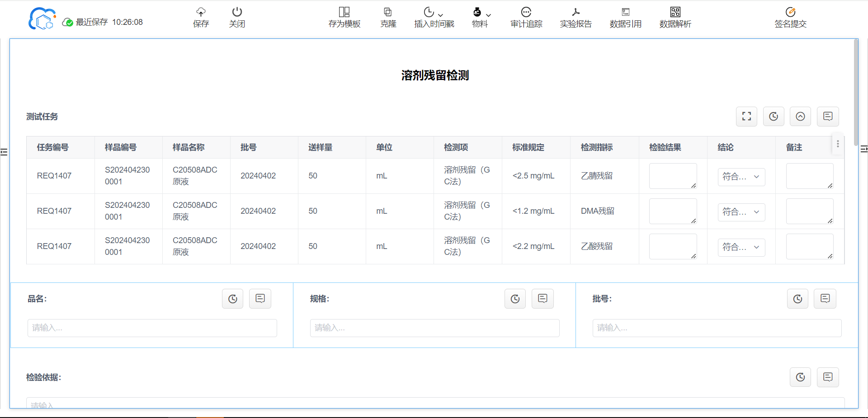Viewport: 868px width, 418px height.
Task: Open comments for 品名 field
Action: [260, 299]
